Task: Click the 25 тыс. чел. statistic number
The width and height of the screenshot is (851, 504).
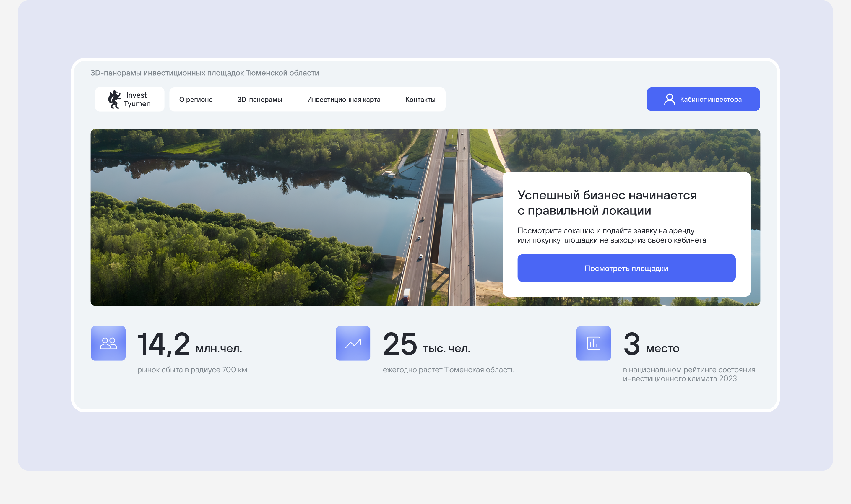Action: pos(400,344)
